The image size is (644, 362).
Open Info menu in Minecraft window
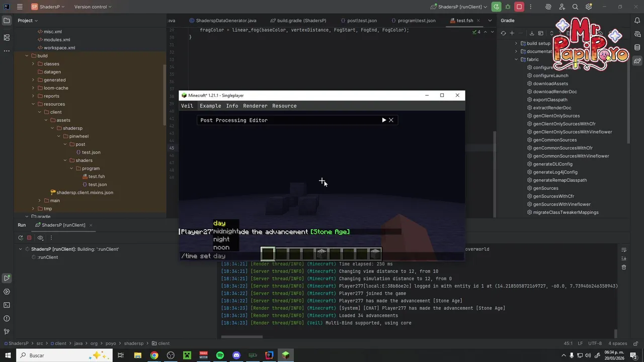(232, 106)
